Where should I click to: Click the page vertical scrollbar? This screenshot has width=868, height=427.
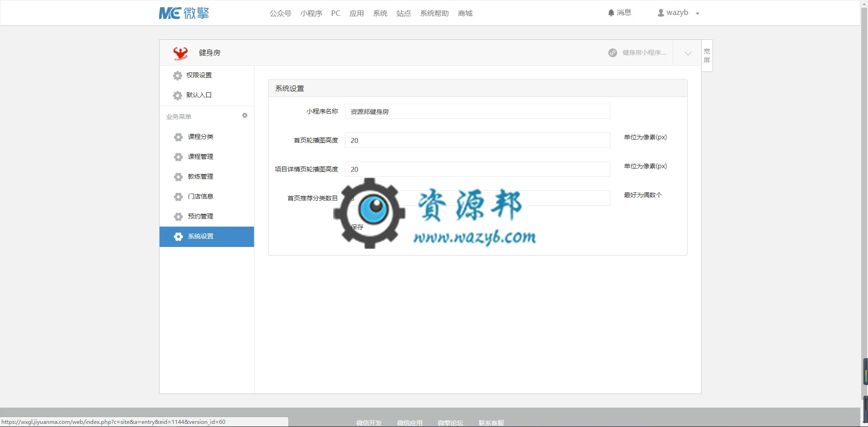point(864,213)
